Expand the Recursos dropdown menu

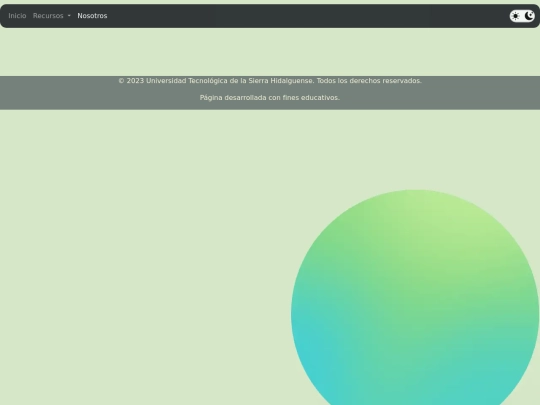pyautogui.click(x=52, y=16)
